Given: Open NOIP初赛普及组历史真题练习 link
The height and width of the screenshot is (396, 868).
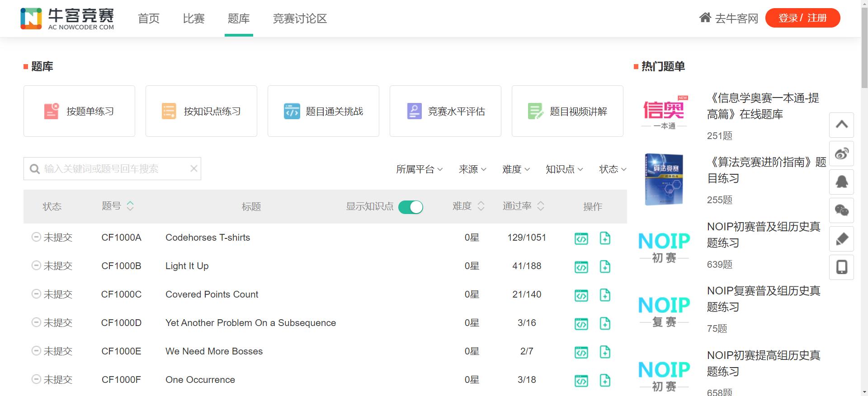Looking at the screenshot, I should (764, 235).
